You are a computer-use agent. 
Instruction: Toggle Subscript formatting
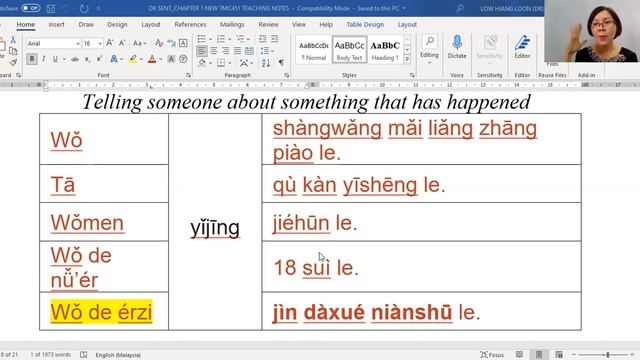click(x=87, y=59)
